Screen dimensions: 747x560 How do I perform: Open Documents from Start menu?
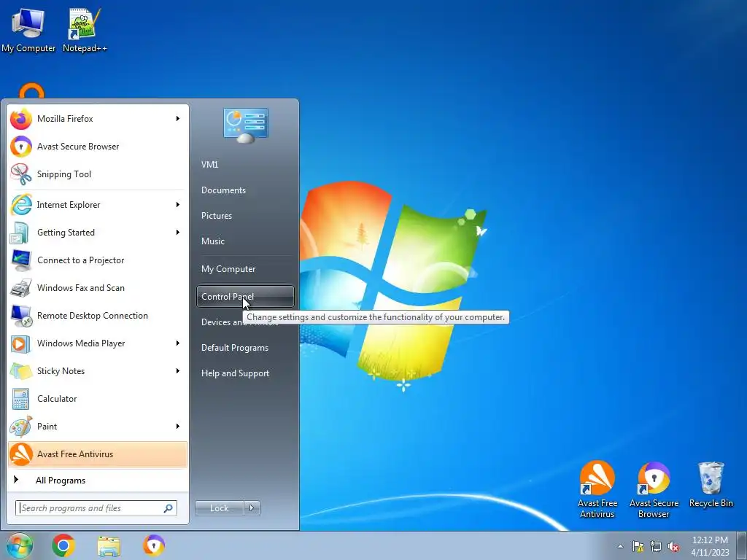point(245,190)
